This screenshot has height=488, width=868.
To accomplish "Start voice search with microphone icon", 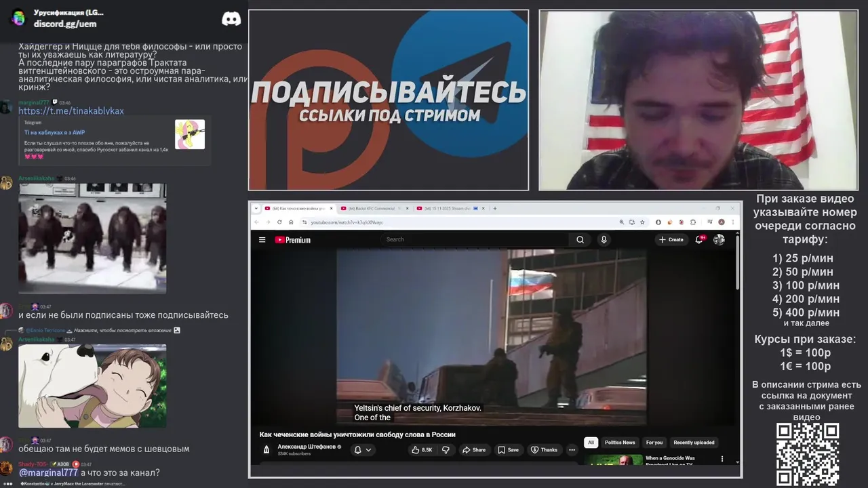I will pos(604,239).
